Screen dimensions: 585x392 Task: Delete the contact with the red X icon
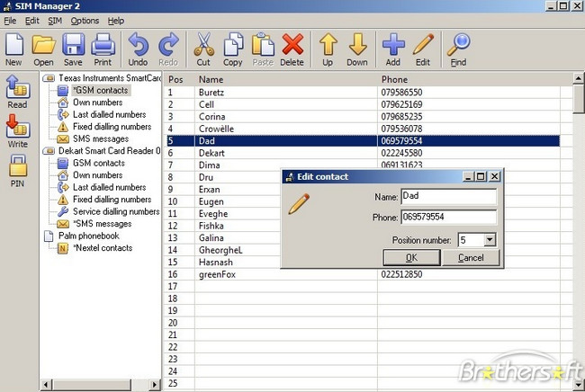click(292, 49)
